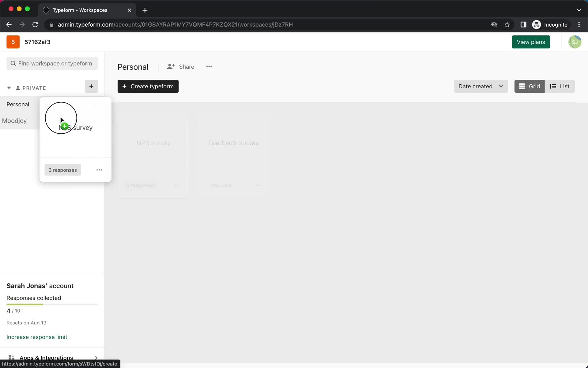Click the three-dot menu on Personal workspace

click(208, 67)
